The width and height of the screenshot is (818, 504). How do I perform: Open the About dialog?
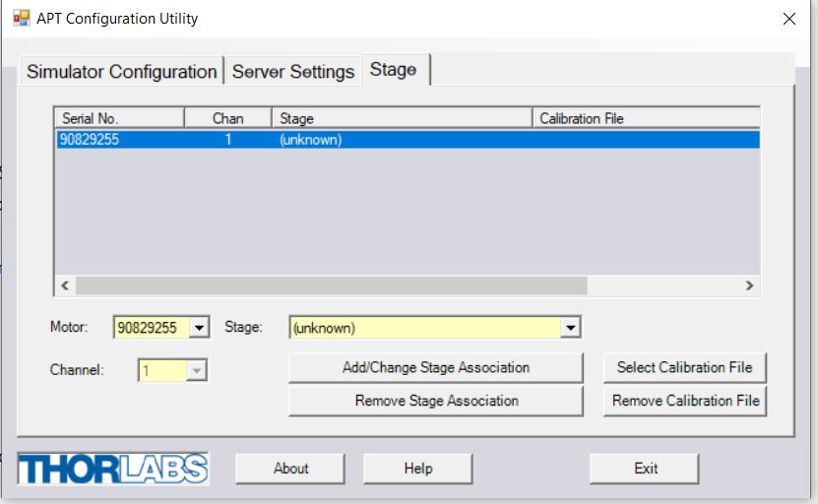[290, 469]
